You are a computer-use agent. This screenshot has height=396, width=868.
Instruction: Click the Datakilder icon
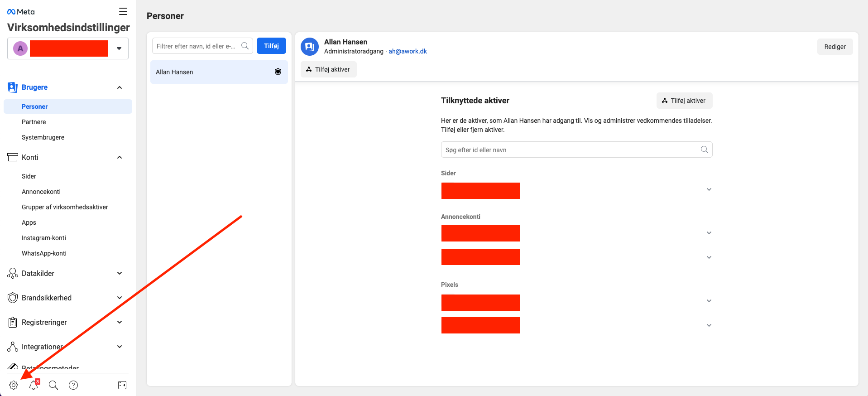point(13,273)
